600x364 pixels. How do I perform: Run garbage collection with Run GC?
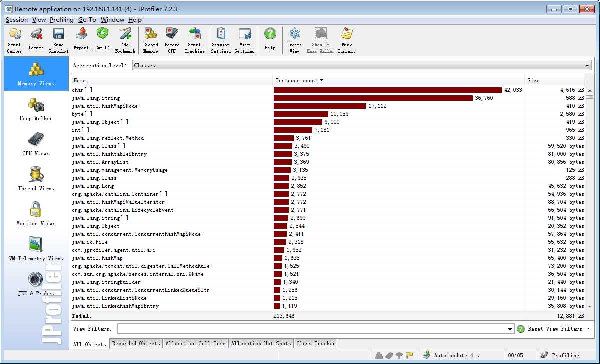point(102,40)
